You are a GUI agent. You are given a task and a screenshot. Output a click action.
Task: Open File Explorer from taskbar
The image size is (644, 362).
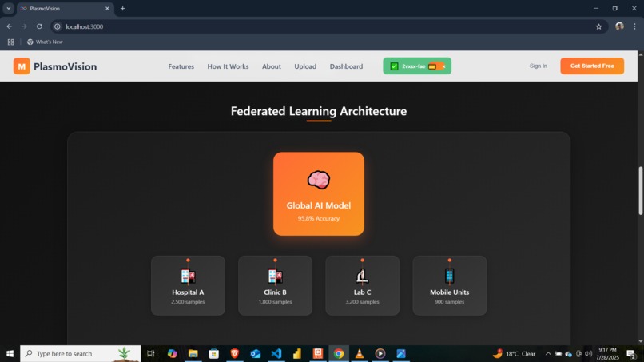[193, 353]
